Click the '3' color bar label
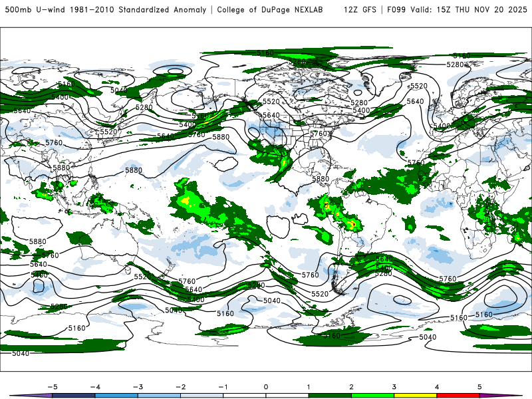The width and height of the screenshot is (532, 399). 394,387
